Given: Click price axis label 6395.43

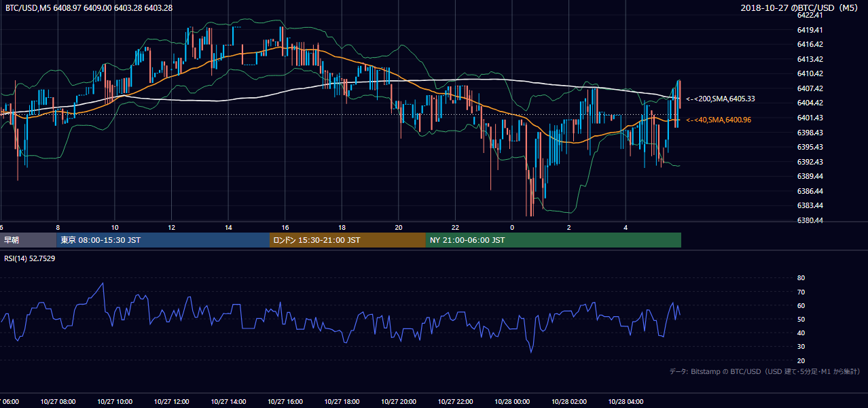Looking at the screenshot, I should tap(810, 147).
